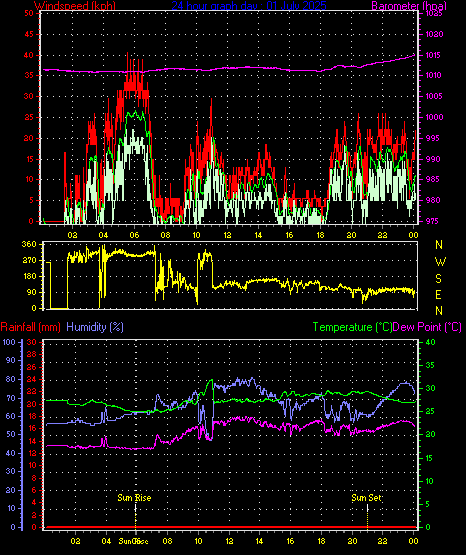Click "975" on the barometer axis

[432, 221]
